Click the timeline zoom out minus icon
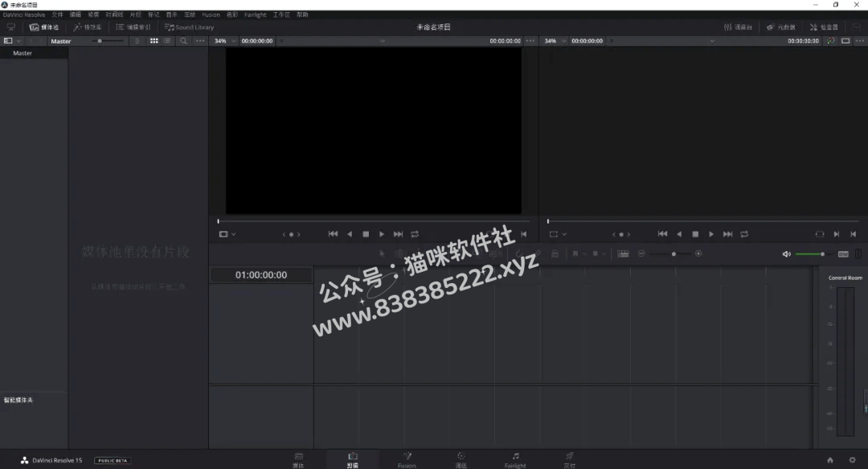The width and height of the screenshot is (868, 469). tap(641, 254)
